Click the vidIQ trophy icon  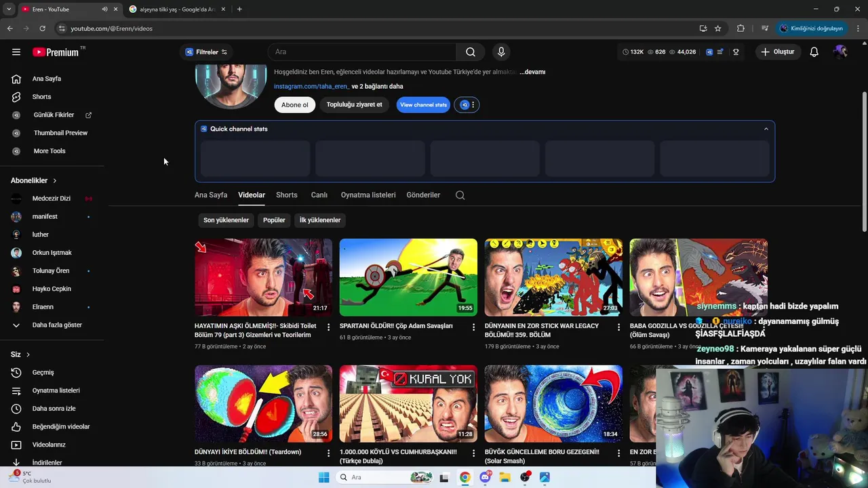click(736, 52)
